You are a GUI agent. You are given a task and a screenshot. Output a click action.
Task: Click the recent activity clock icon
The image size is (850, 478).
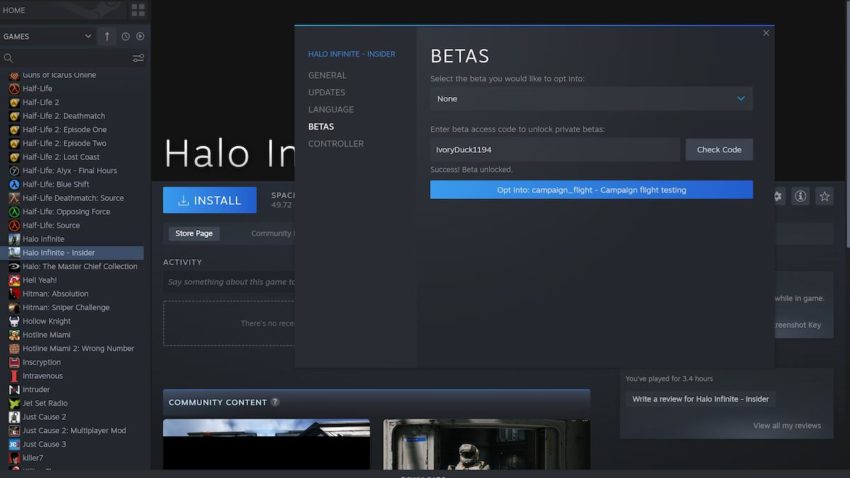point(125,36)
